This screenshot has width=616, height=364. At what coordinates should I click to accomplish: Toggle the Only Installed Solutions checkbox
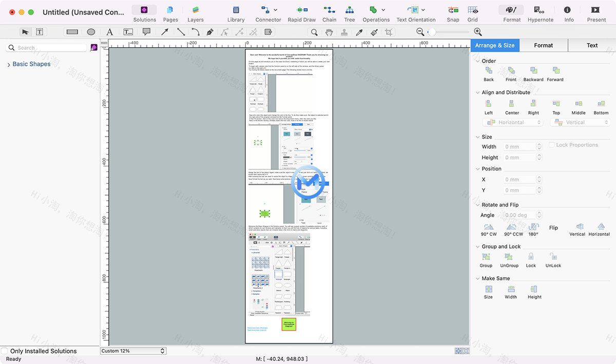[5, 351]
